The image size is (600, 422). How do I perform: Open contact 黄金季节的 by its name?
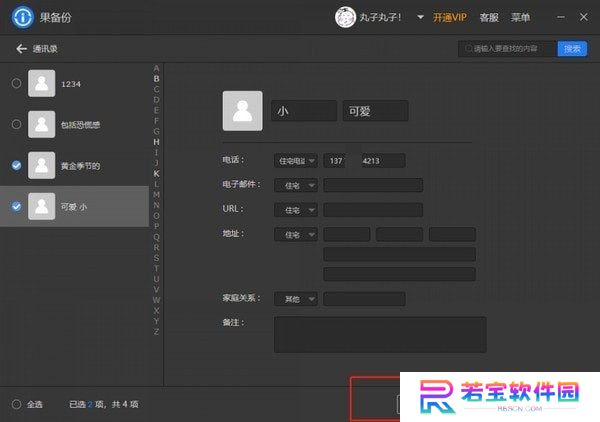pyautogui.click(x=80, y=166)
